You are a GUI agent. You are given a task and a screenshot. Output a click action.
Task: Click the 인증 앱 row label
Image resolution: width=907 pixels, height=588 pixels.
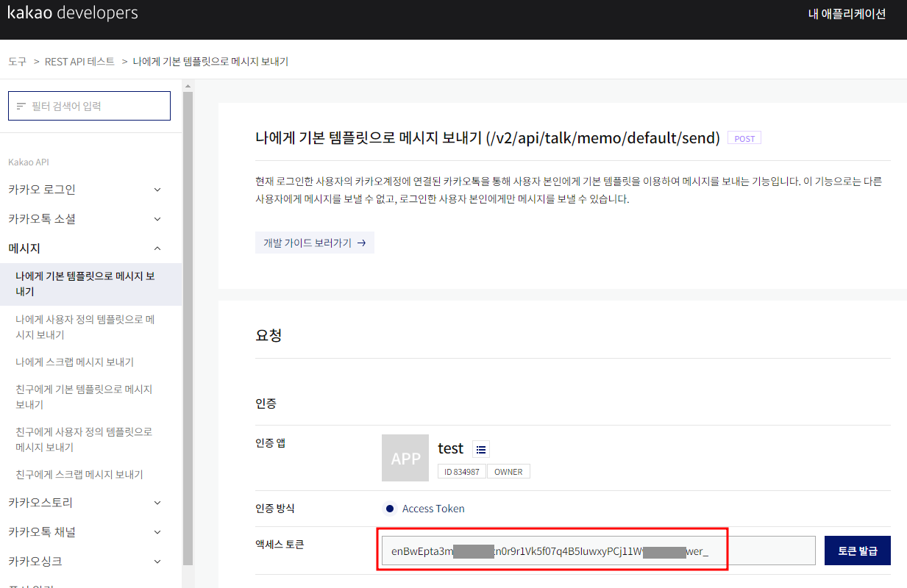point(271,442)
